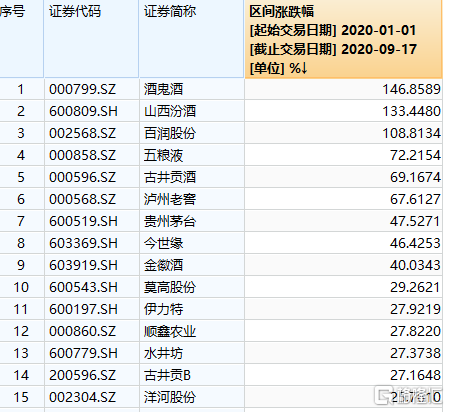The height and width of the screenshot is (412, 449).
Task: Click value 27.8220
Action: point(415,331)
